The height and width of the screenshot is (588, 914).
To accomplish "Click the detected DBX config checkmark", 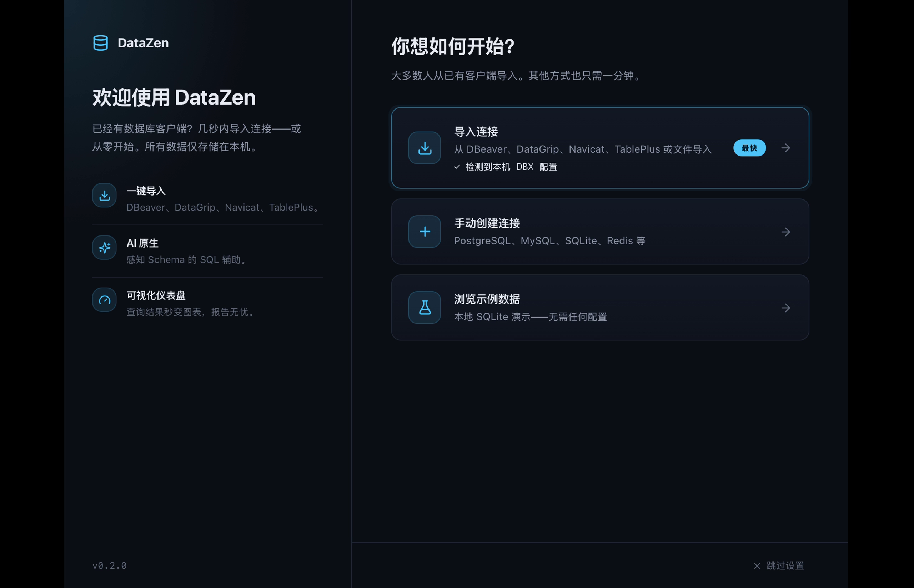I will click(x=456, y=167).
